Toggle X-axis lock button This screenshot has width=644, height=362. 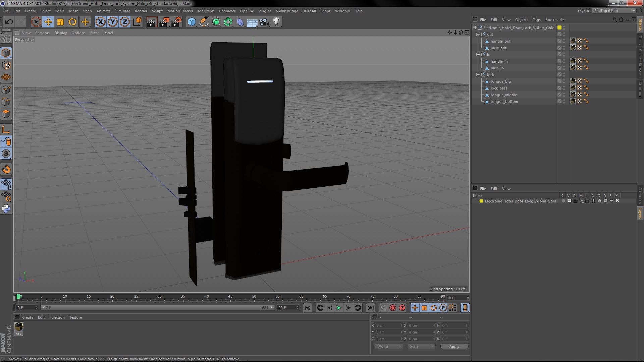point(100,22)
